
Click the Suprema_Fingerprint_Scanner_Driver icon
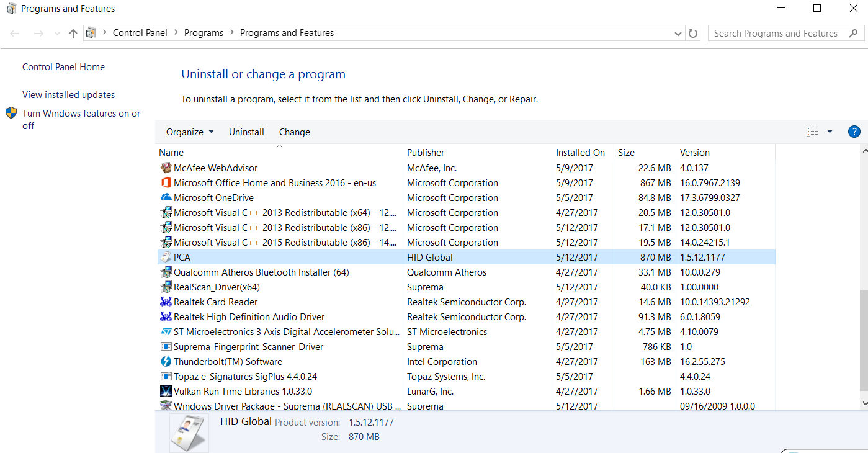(166, 347)
